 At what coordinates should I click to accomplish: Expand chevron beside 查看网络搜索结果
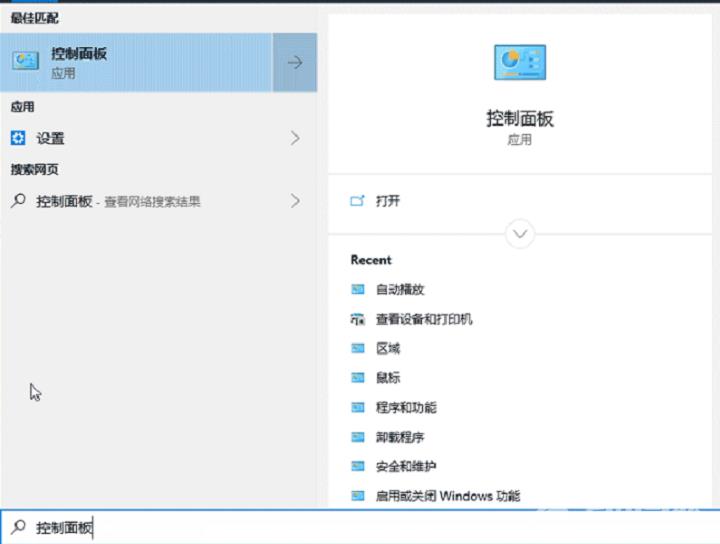coord(295,201)
